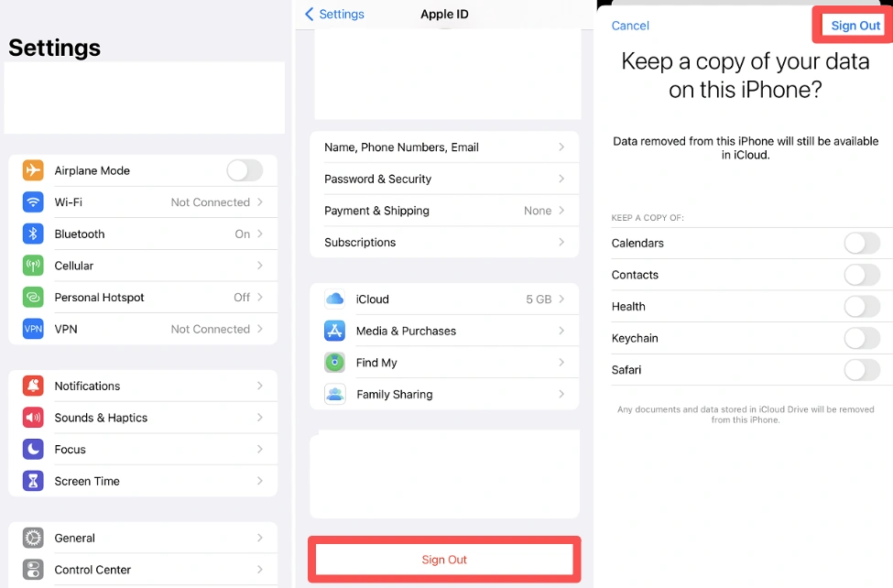Image resolution: width=893 pixels, height=588 pixels.
Task: Tap the "None" Payment & Shipping value
Action: (538, 211)
